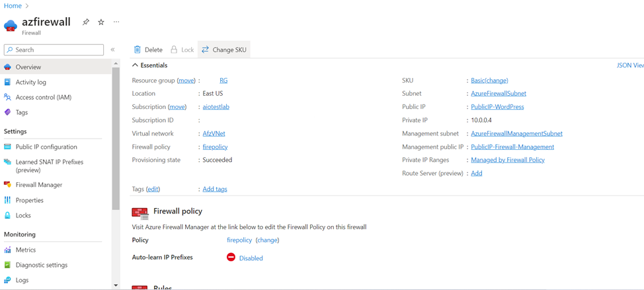Switch to JSON View
Viewport: 644px width, 290px height.
(x=630, y=65)
